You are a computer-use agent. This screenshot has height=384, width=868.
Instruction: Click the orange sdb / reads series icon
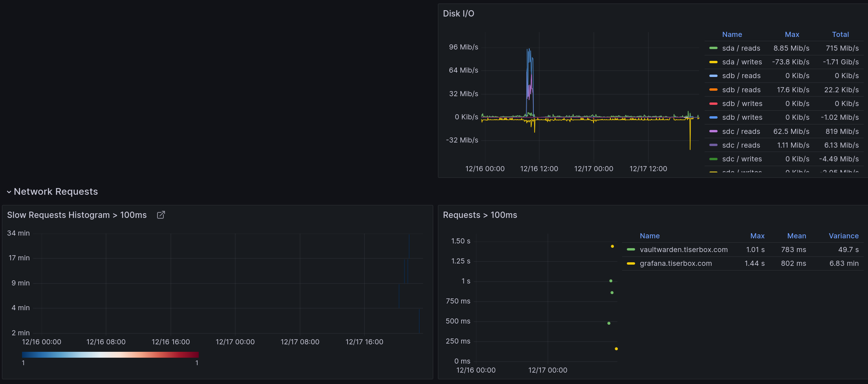click(714, 90)
